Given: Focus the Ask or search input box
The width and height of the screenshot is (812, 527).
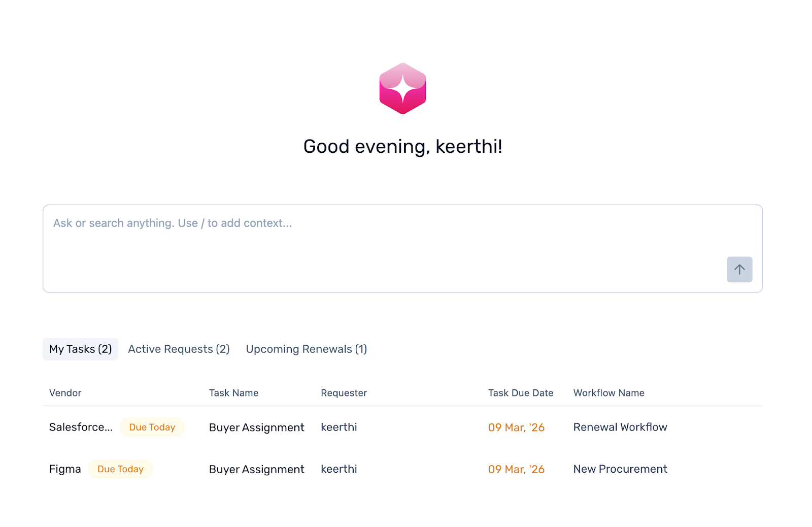Looking at the screenshot, I should pyautogui.click(x=386, y=239).
